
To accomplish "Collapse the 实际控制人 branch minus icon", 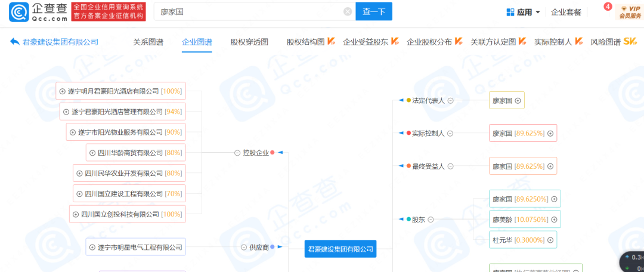I will (x=450, y=133).
